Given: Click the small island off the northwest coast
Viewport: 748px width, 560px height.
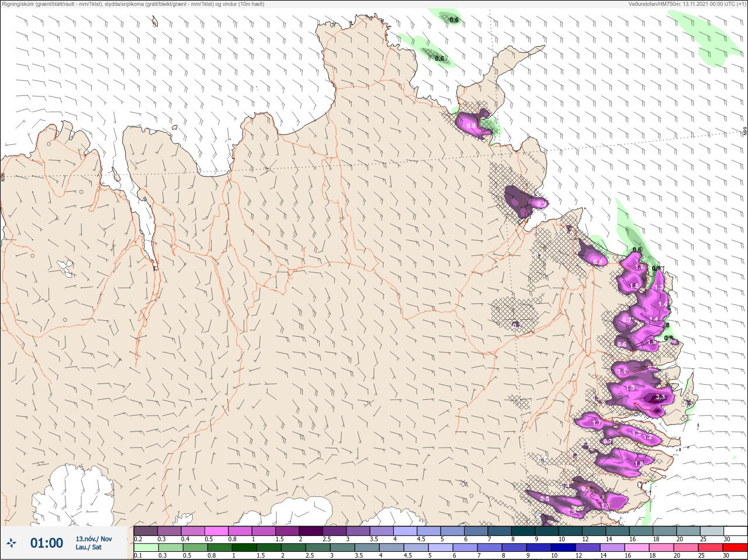Looking at the screenshot, I should pos(155,22).
